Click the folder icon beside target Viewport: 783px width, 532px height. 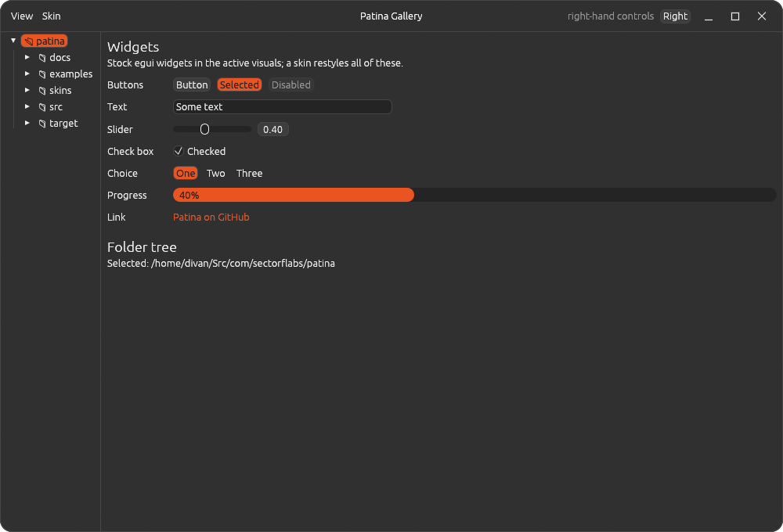pyautogui.click(x=42, y=124)
